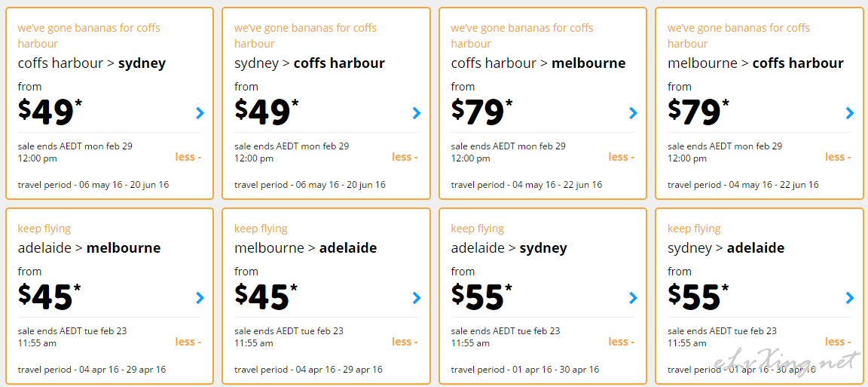868x387 pixels.
Task: Click the blue arrow on adelaide > melbourne fare
Action: 200,298
